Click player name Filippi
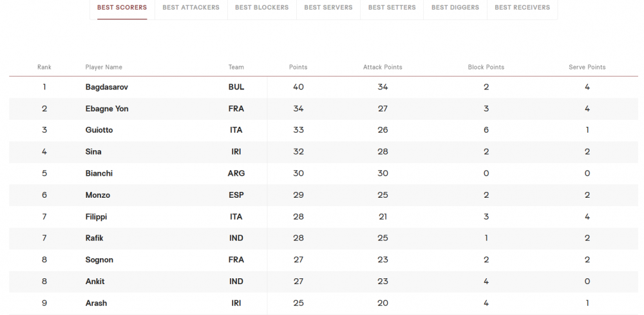This screenshot has height=315, width=644. [x=96, y=217]
